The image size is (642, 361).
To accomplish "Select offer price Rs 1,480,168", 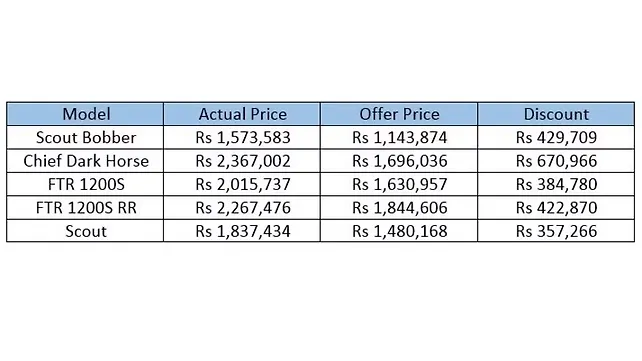I will [x=399, y=231].
